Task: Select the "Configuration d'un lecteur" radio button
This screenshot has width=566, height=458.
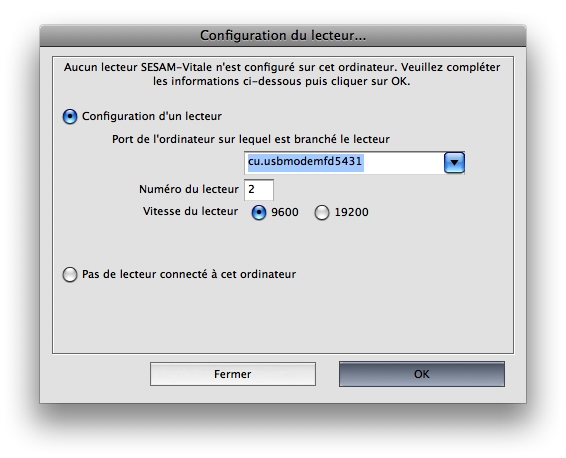Action: 70,117
